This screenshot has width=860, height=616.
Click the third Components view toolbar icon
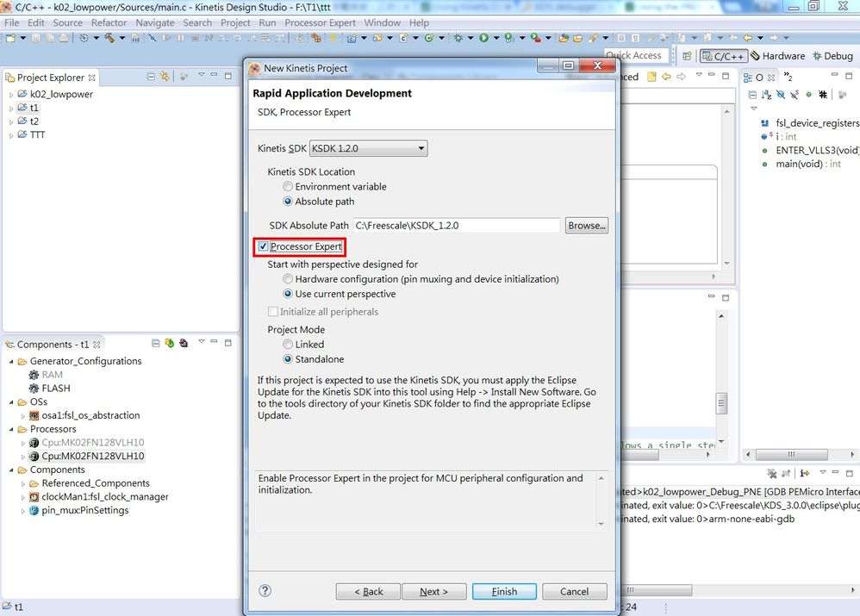[184, 344]
